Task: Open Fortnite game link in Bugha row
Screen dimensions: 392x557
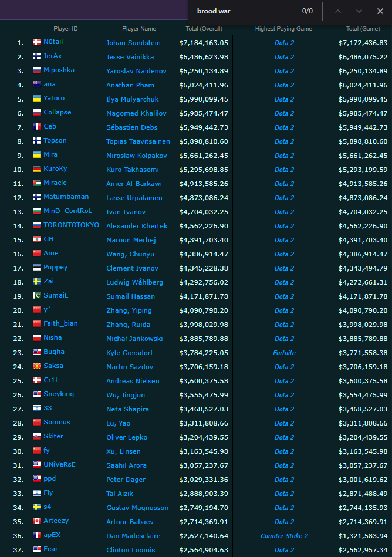Action: (x=284, y=353)
